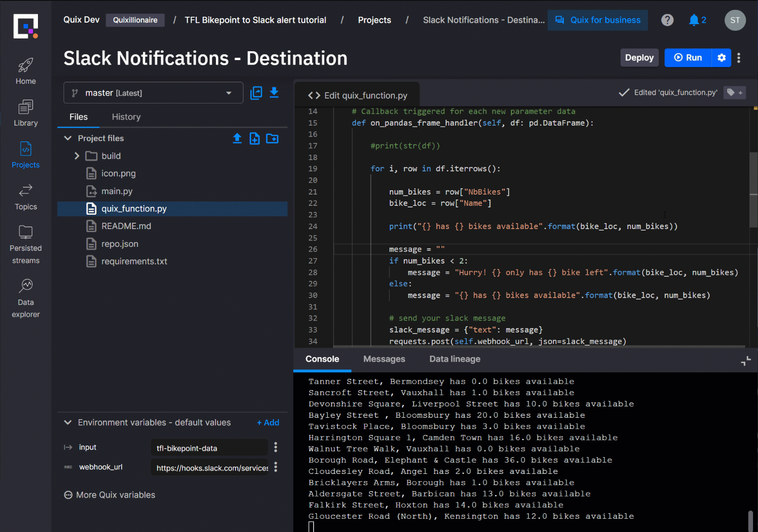Screen dimensions: 758x532
Task: Open notifications bell with 2 alerts
Action: point(697,20)
